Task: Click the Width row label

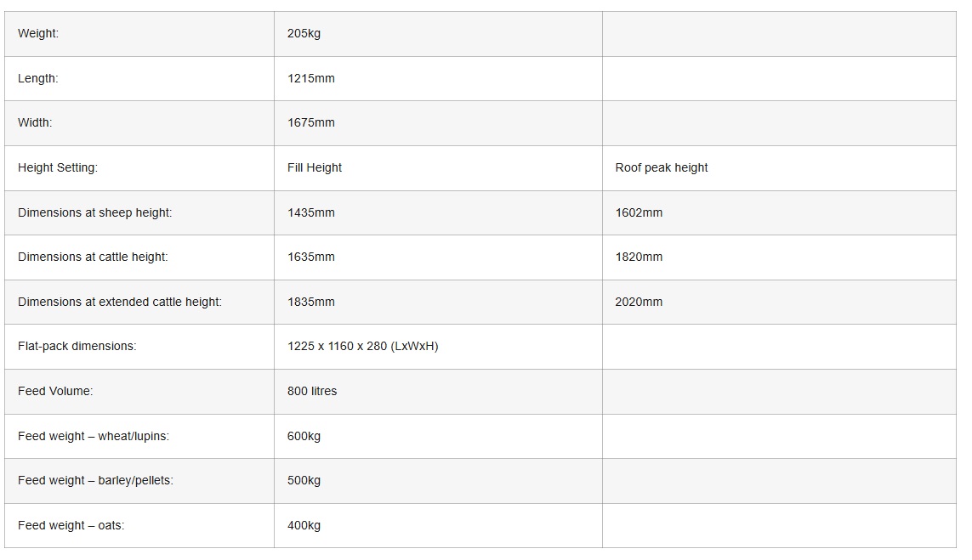Action: point(35,123)
